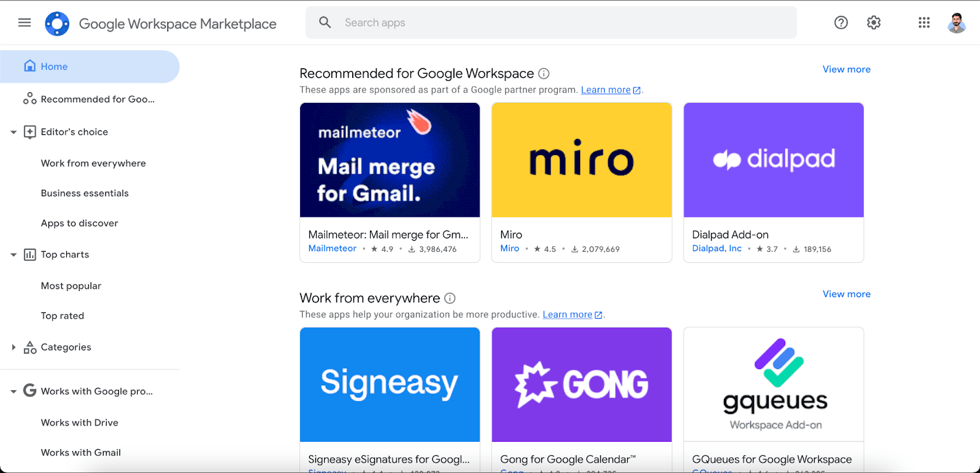Open the Miro app card
This screenshot has height=473, width=980.
(581, 182)
